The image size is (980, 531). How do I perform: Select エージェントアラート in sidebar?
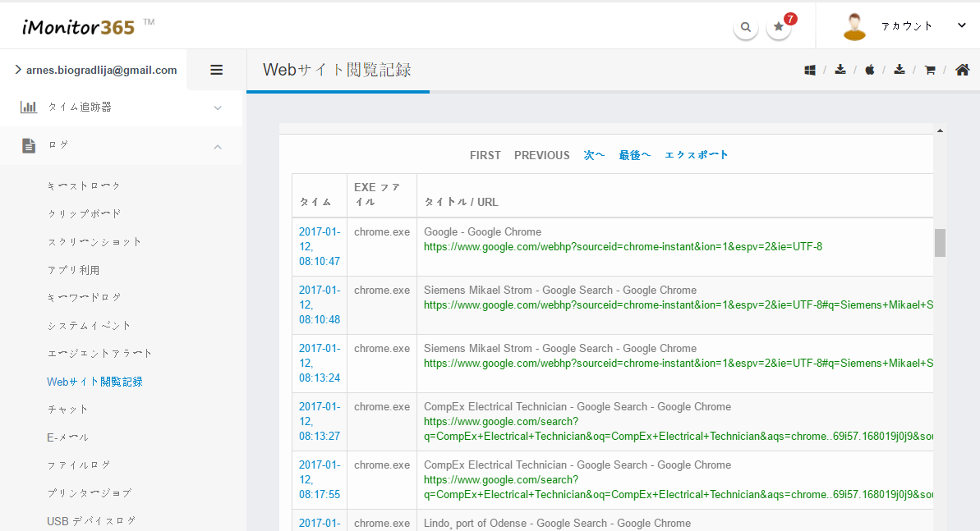99,354
